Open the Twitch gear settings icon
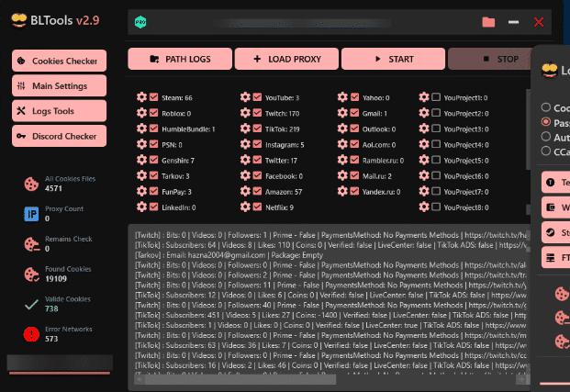Image resolution: width=570 pixels, height=392 pixels. [x=245, y=113]
